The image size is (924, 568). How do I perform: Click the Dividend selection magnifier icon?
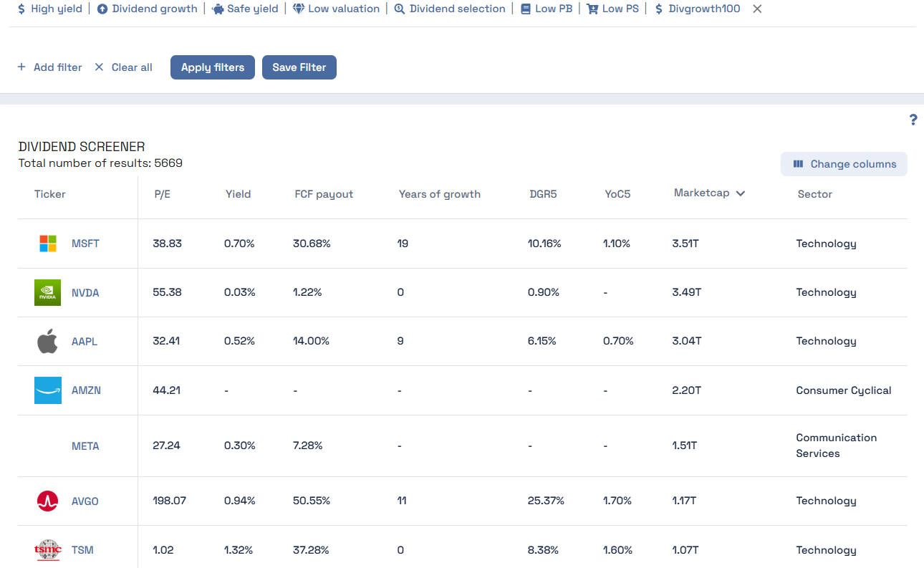[398, 9]
